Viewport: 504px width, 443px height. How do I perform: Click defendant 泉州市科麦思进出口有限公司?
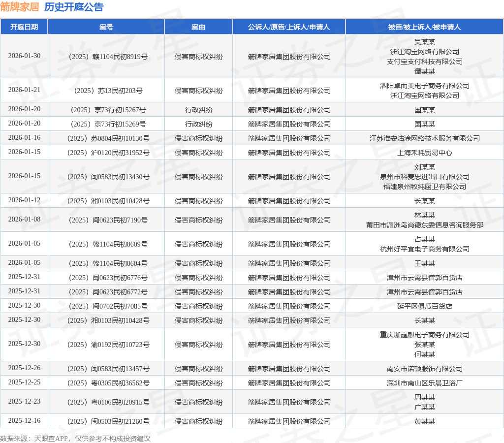[425, 177]
